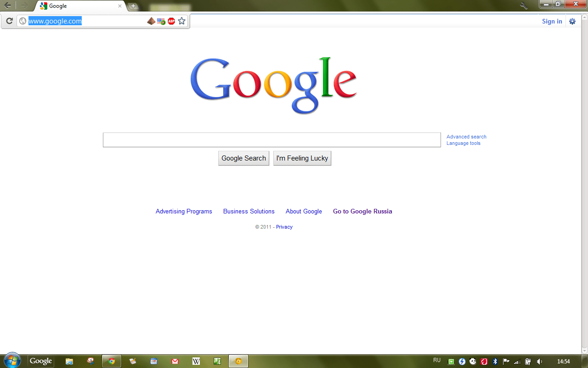This screenshot has width=588, height=368.
Task: Click the I'm Feeling Lucky button
Action: click(x=302, y=158)
